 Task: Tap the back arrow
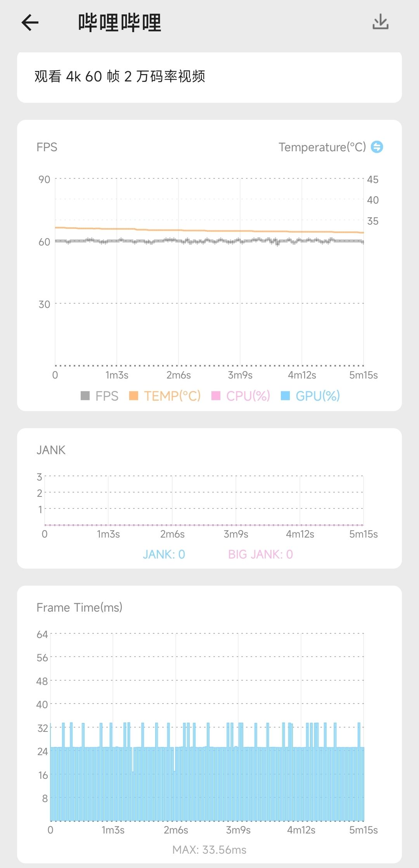click(30, 22)
